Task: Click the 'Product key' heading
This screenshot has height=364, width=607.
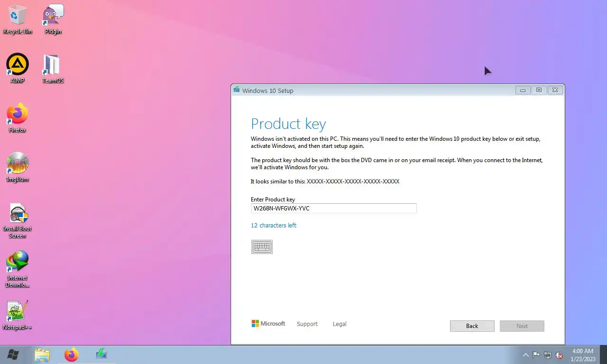Action: (288, 124)
